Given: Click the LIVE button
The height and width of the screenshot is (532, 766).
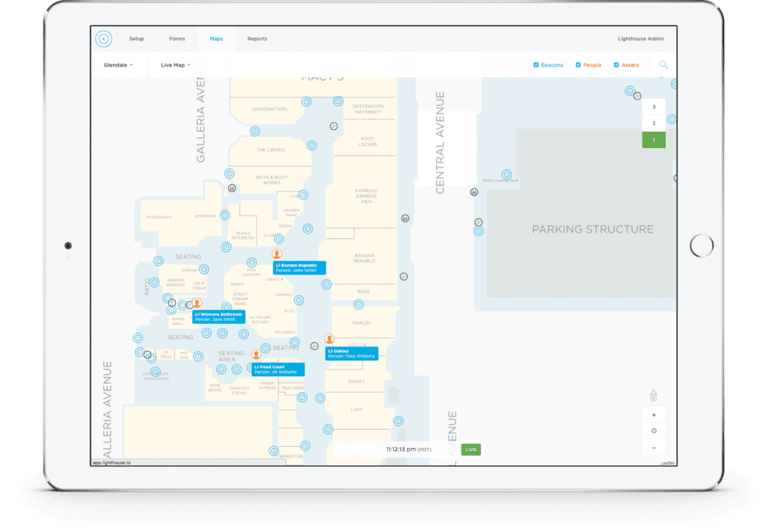Looking at the screenshot, I should pos(470,449).
